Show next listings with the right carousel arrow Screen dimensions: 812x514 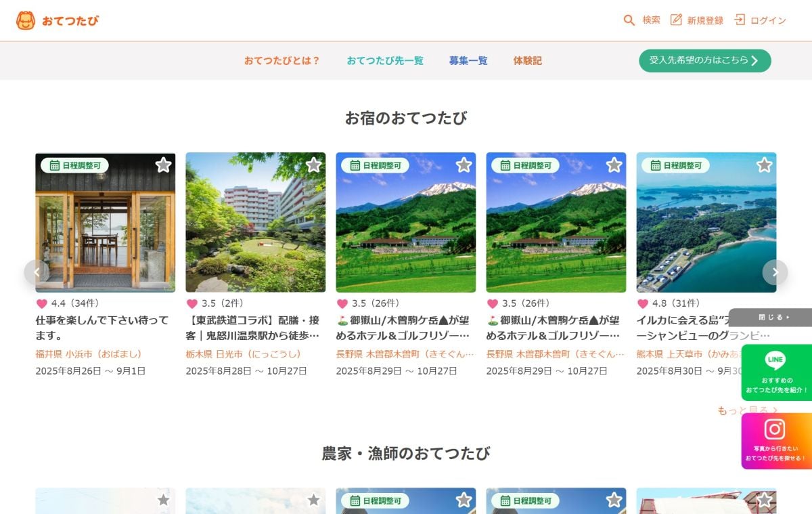775,272
